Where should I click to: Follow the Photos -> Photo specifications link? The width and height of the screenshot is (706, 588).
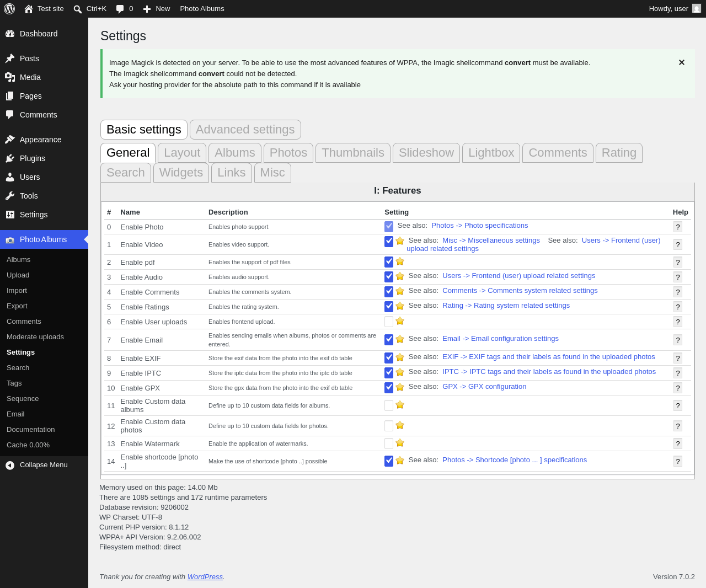(x=479, y=226)
